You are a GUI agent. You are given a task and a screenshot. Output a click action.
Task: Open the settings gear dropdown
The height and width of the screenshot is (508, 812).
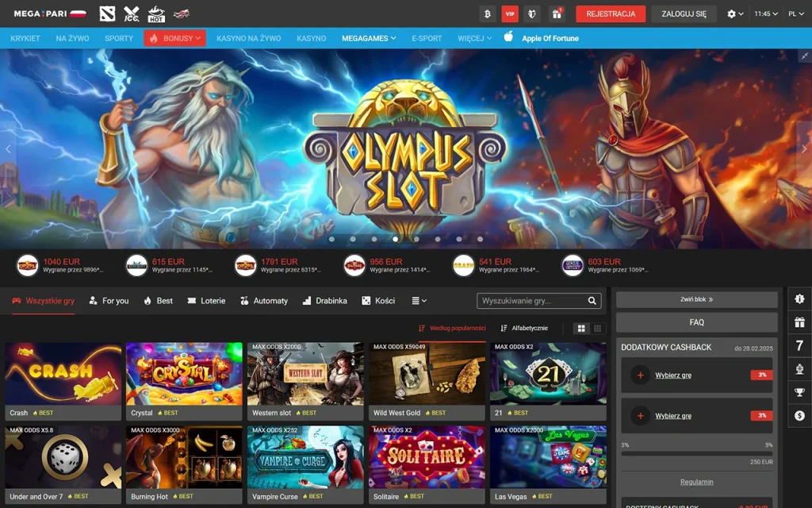click(x=735, y=14)
